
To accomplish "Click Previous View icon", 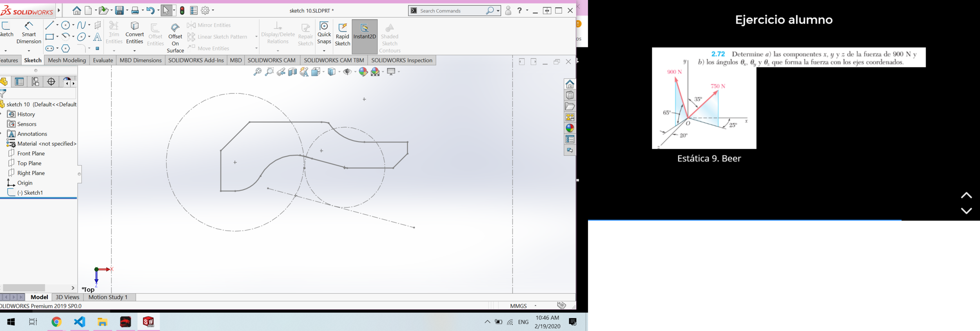I will point(281,72).
